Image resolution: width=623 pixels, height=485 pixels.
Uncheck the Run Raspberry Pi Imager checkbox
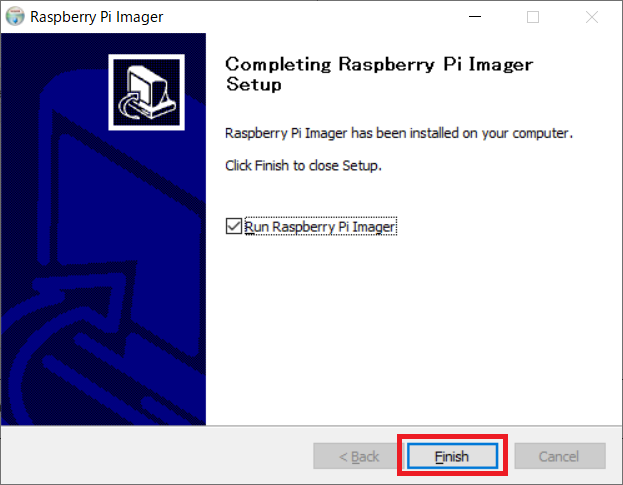[234, 226]
